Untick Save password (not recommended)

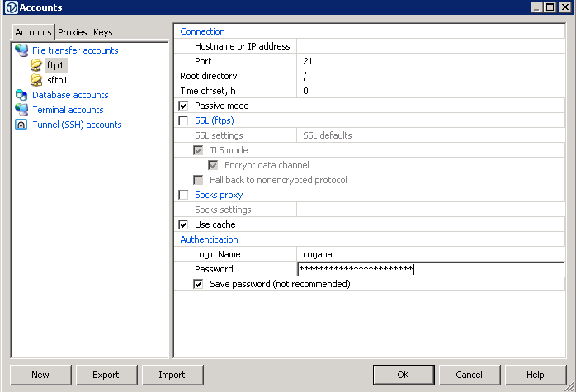[x=198, y=284]
